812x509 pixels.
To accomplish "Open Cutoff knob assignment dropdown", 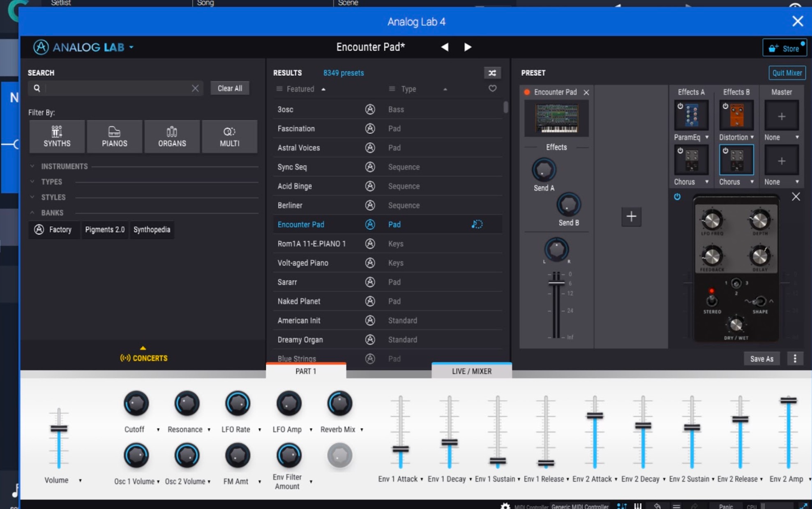I will 158,430.
